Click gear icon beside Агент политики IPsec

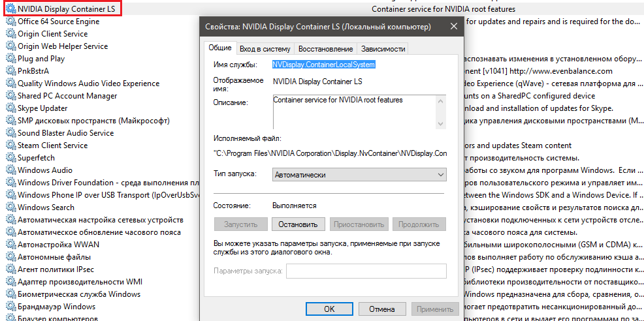pos(10,269)
